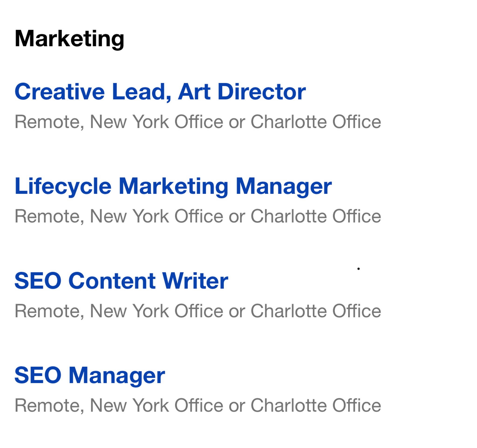This screenshot has width=477, height=448.
Task: Click the small black dot near SEO Content Writer
Action: [358, 269]
